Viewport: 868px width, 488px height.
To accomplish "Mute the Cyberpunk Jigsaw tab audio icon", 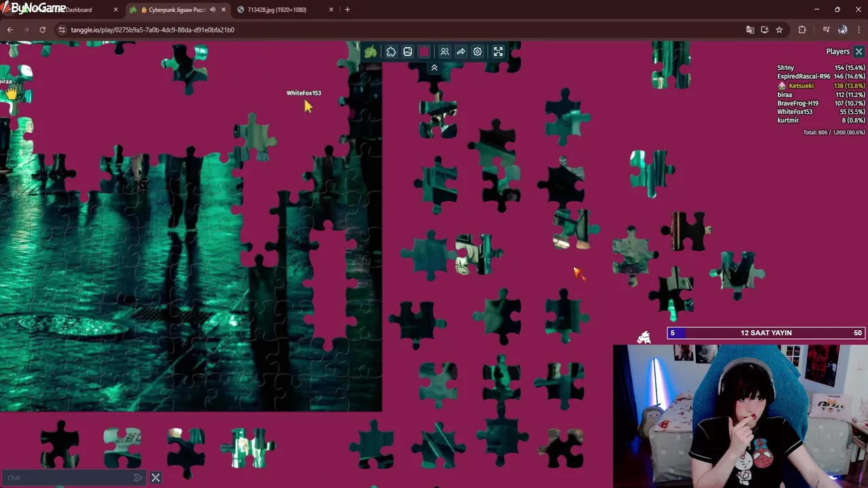I will tap(212, 9).
